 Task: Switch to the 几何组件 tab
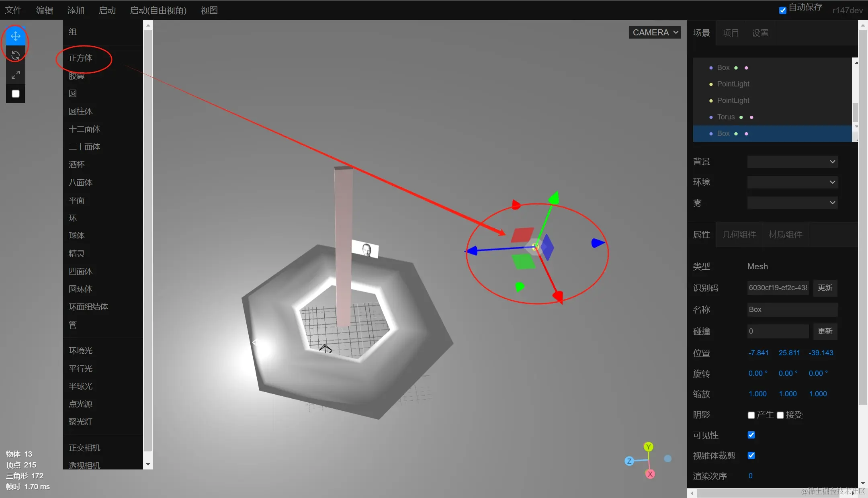pyautogui.click(x=739, y=235)
